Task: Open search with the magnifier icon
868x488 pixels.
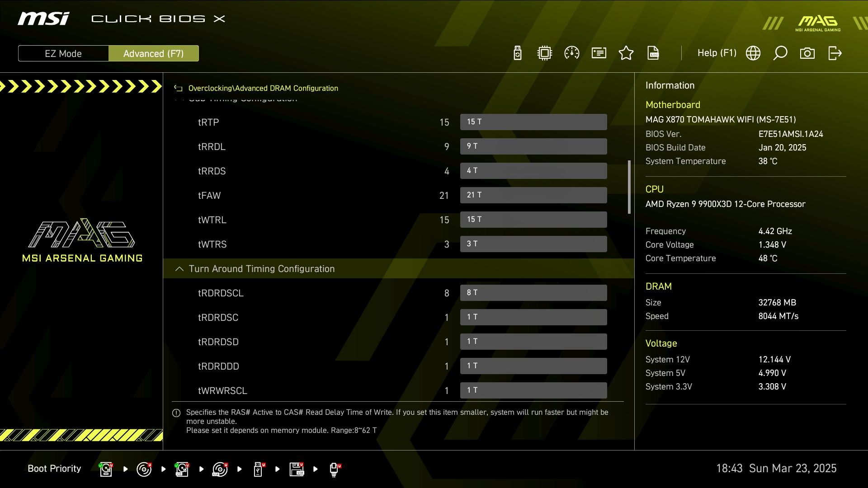Action: click(x=780, y=53)
